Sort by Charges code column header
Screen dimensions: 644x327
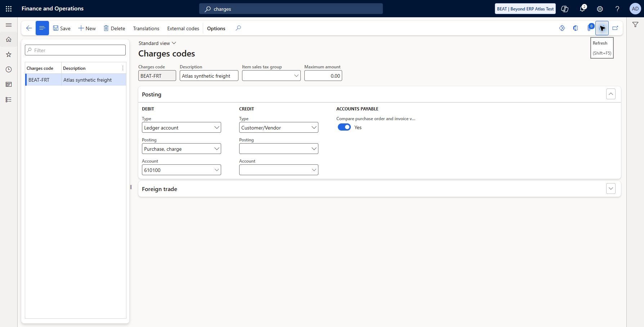pos(40,68)
